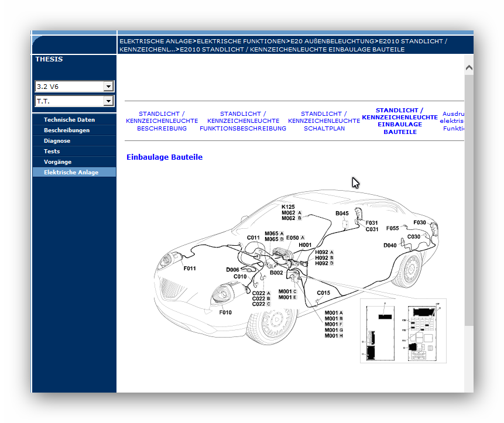The width and height of the screenshot is (504, 423).
Task: Open Standlicht Kennzeichenleuchte Schaltplan link
Action: (324, 121)
